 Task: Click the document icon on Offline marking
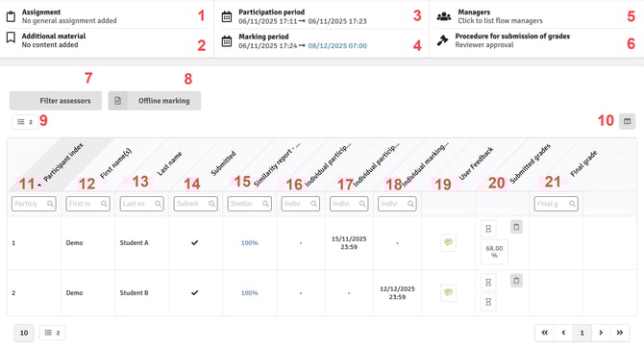(x=118, y=101)
